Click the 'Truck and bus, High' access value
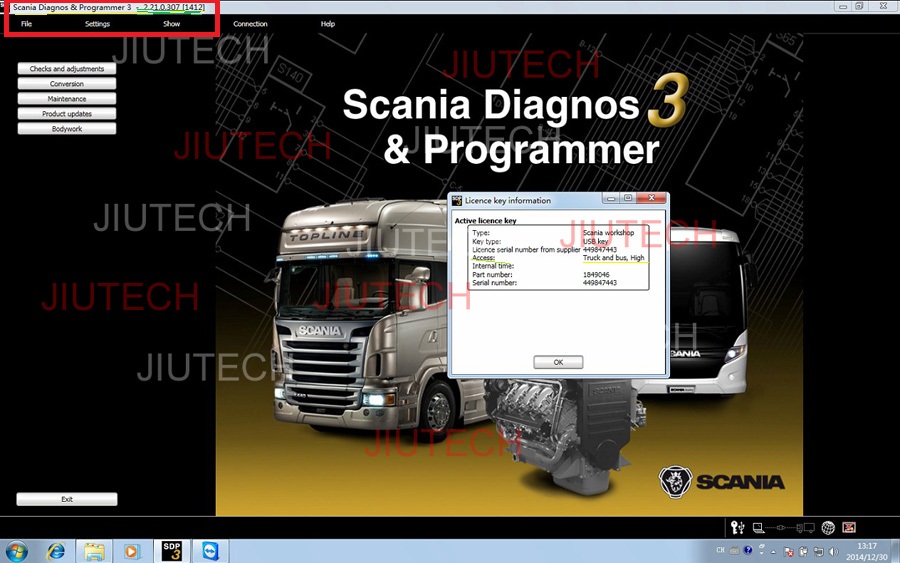900x563 pixels. pyautogui.click(x=614, y=258)
